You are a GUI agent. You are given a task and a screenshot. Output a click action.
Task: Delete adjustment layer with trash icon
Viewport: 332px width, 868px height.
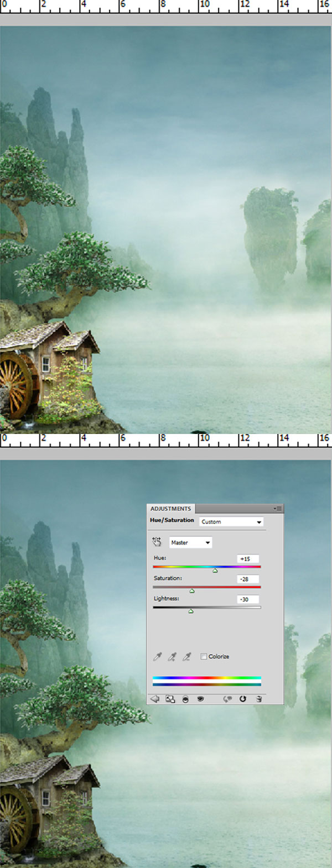pyautogui.click(x=258, y=699)
